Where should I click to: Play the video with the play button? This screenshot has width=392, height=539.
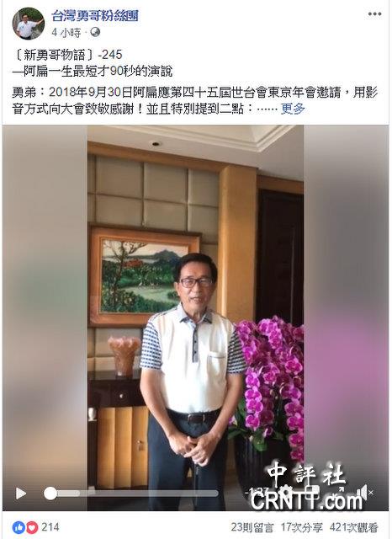tap(20, 494)
